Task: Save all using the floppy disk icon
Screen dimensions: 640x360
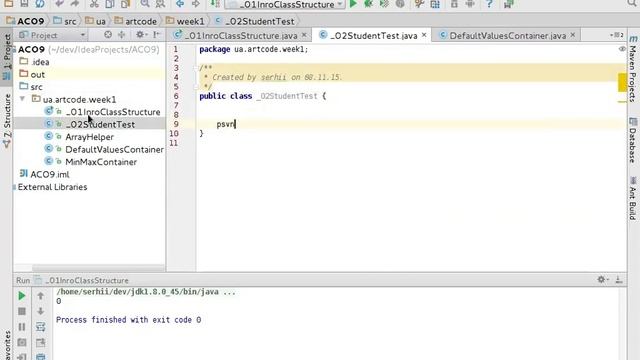Action: 24,4
